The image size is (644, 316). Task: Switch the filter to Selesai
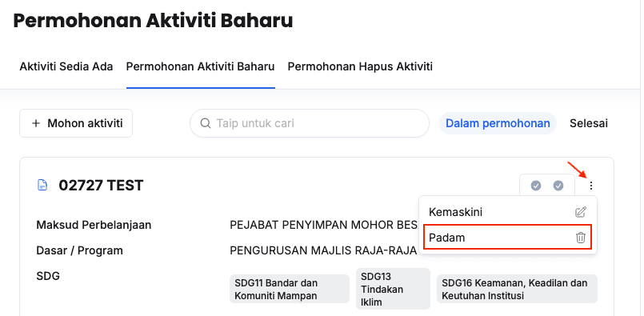pos(589,123)
